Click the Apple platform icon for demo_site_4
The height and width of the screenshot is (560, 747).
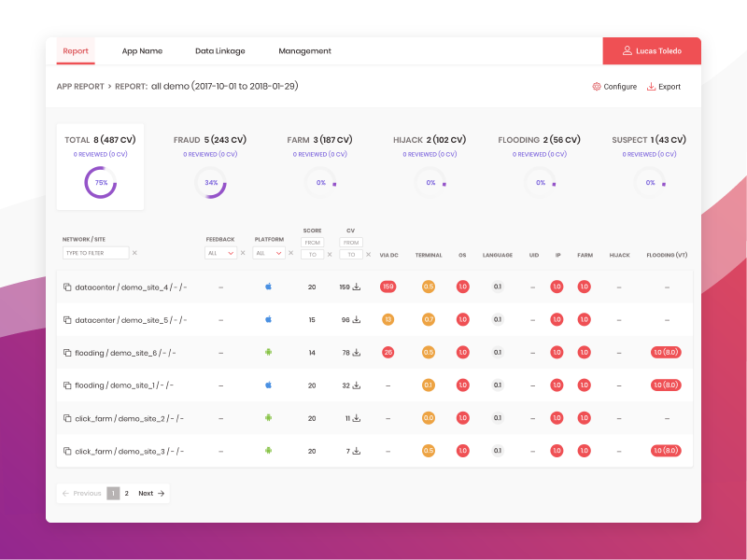coord(268,287)
